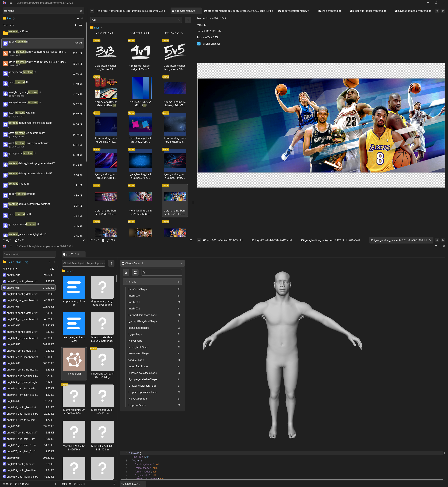Open the sig breadcrumb folder link

[27, 262]
